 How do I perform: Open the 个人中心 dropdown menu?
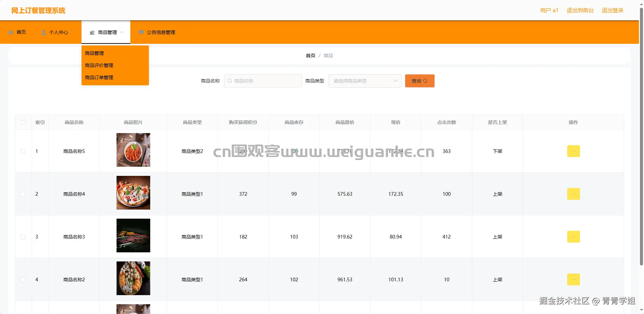click(58, 32)
